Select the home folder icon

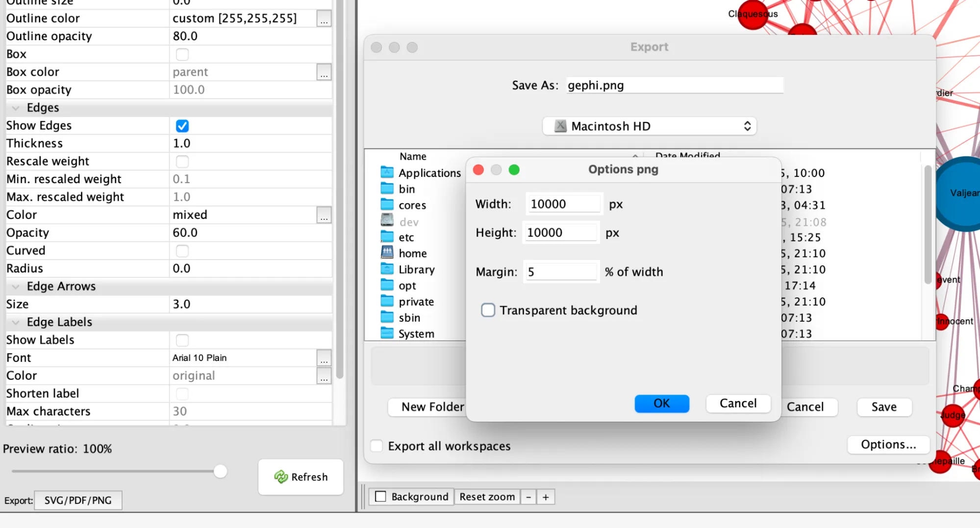click(x=387, y=253)
